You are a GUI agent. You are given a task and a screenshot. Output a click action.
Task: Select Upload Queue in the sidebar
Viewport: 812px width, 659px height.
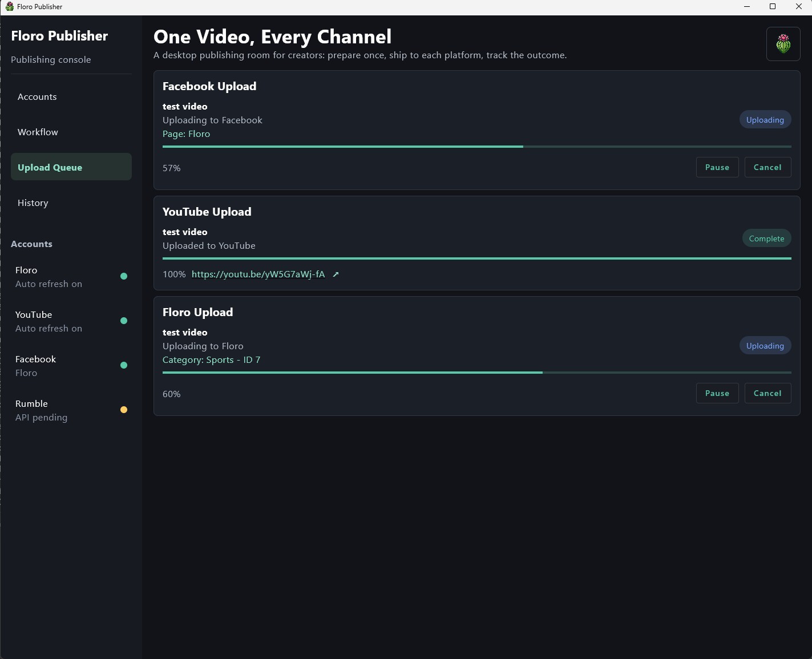[71, 167]
